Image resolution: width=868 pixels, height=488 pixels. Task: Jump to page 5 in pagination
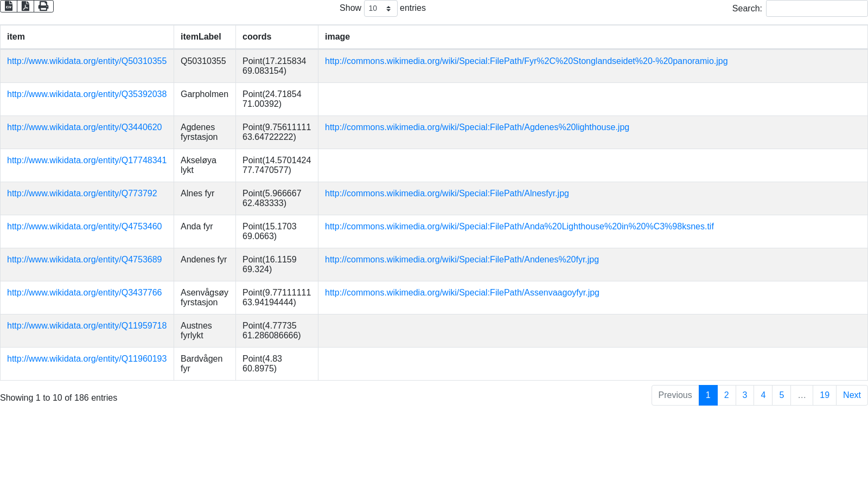[781, 395]
